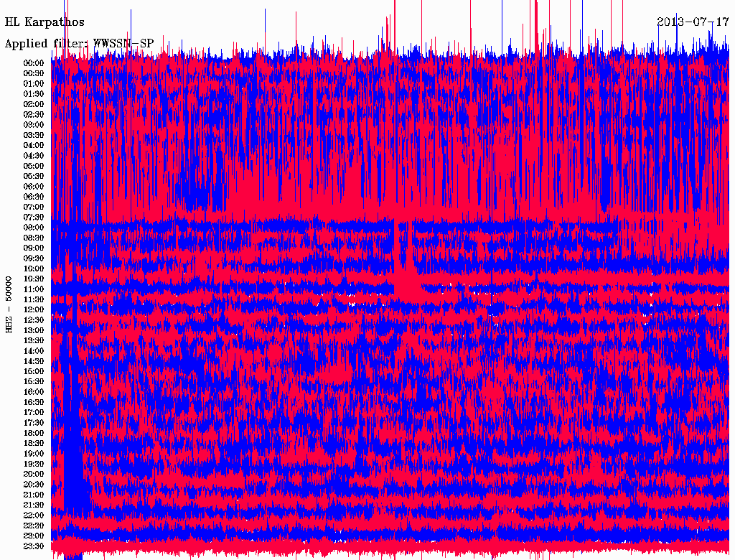The width and height of the screenshot is (735, 560).
Task: Select the 18:00 time row label
Action: point(34,433)
